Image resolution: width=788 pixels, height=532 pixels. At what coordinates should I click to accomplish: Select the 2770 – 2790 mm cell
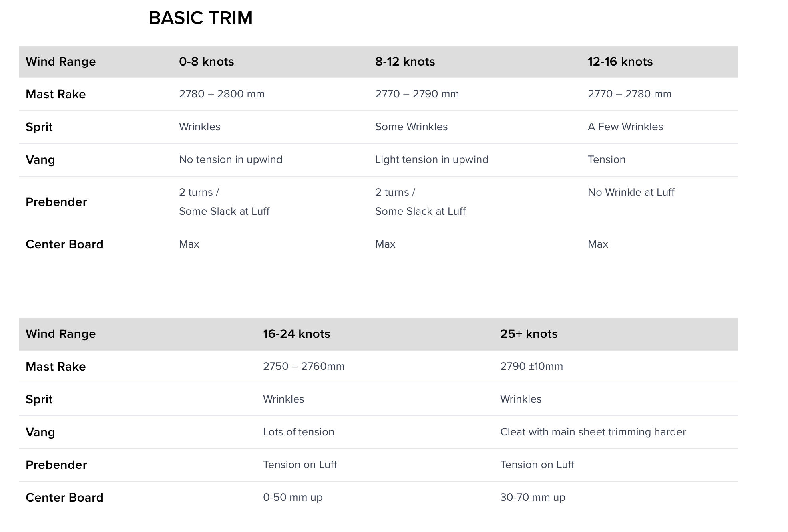coord(417,94)
